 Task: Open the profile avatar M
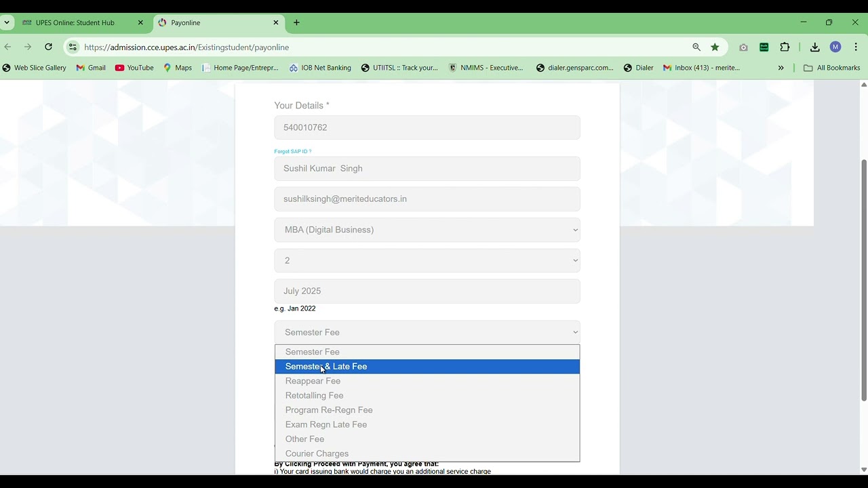835,47
